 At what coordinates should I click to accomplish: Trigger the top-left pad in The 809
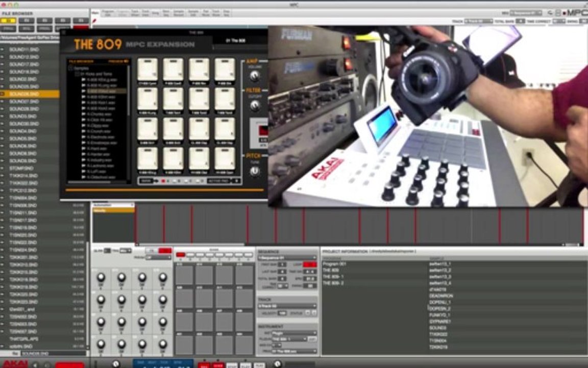[148, 69]
